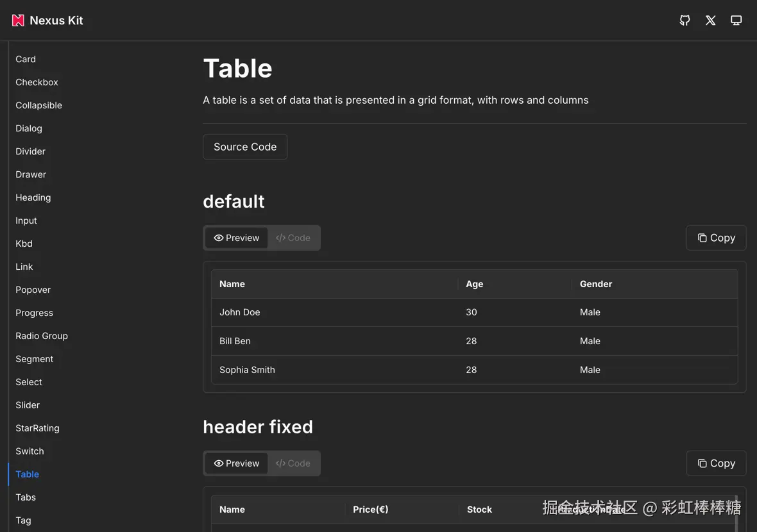The height and width of the screenshot is (532, 757).
Task: Open the GitHub repository icon
Action: [x=685, y=21]
